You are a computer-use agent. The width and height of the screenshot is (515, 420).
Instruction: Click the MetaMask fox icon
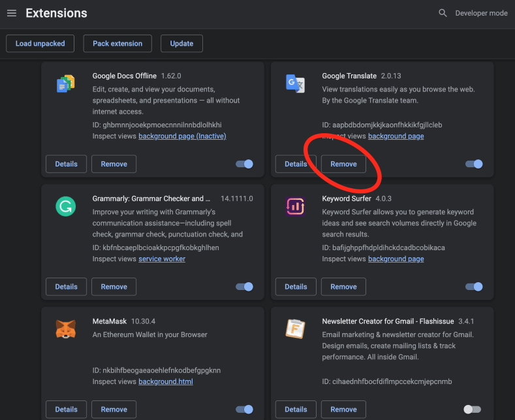click(x=65, y=329)
